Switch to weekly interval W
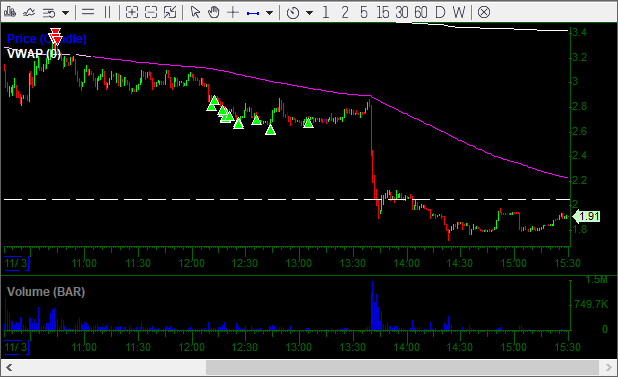This screenshot has height=377, width=618. click(x=459, y=13)
